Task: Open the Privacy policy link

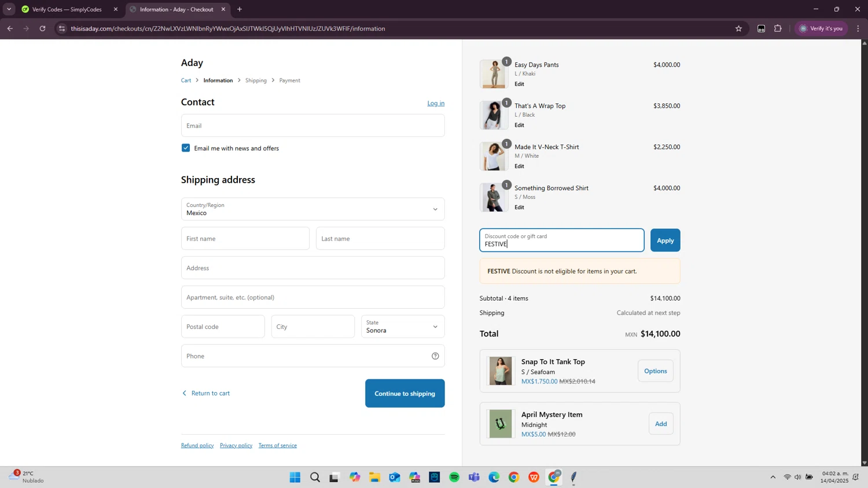Action: pyautogui.click(x=236, y=445)
